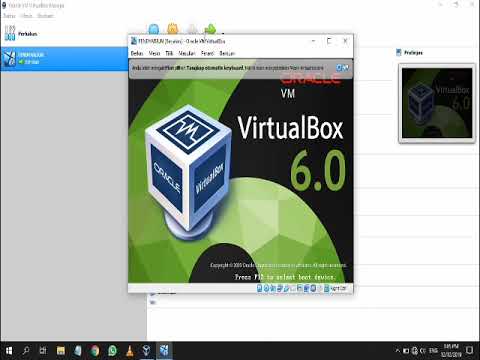Click the USB status icon in VM status bar

click(x=286, y=288)
